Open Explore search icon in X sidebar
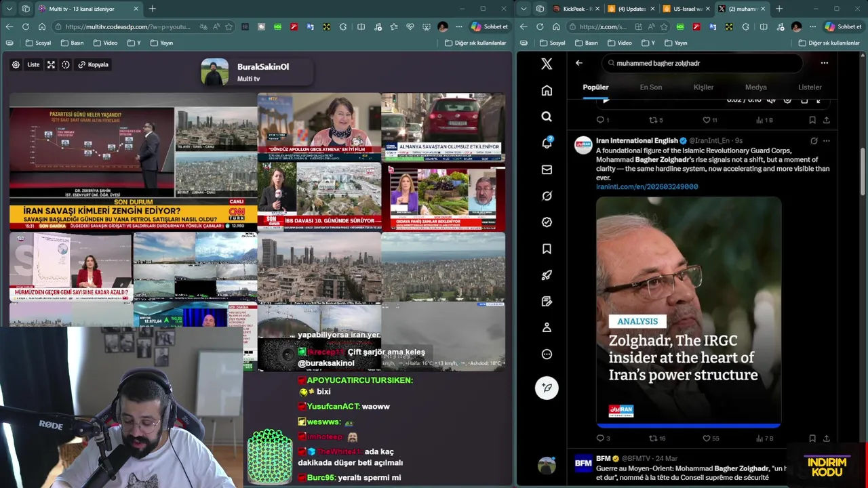Viewport: 868px width, 488px height. coord(547,117)
